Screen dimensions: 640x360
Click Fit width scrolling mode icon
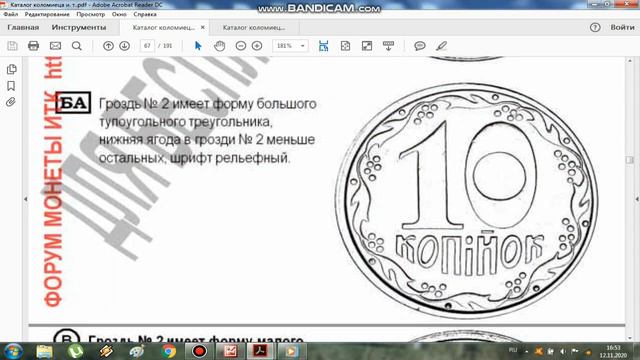(323, 46)
